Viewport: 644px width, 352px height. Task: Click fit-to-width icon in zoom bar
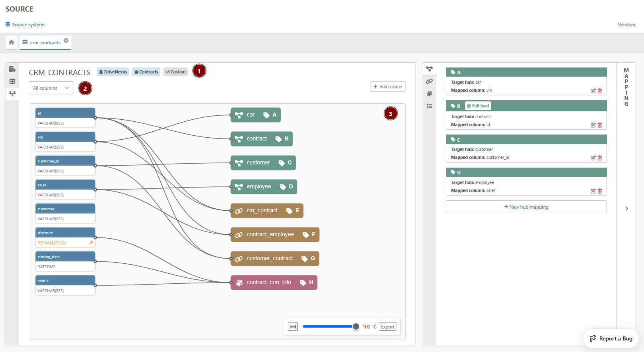(293, 327)
